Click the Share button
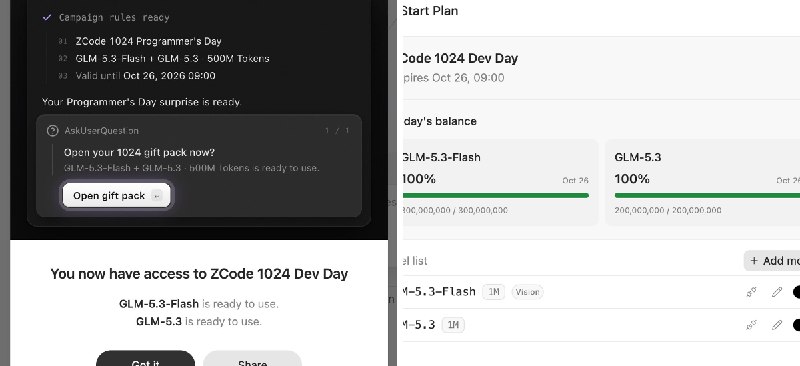Image resolution: width=800 pixels, height=366 pixels. [253, 358]
